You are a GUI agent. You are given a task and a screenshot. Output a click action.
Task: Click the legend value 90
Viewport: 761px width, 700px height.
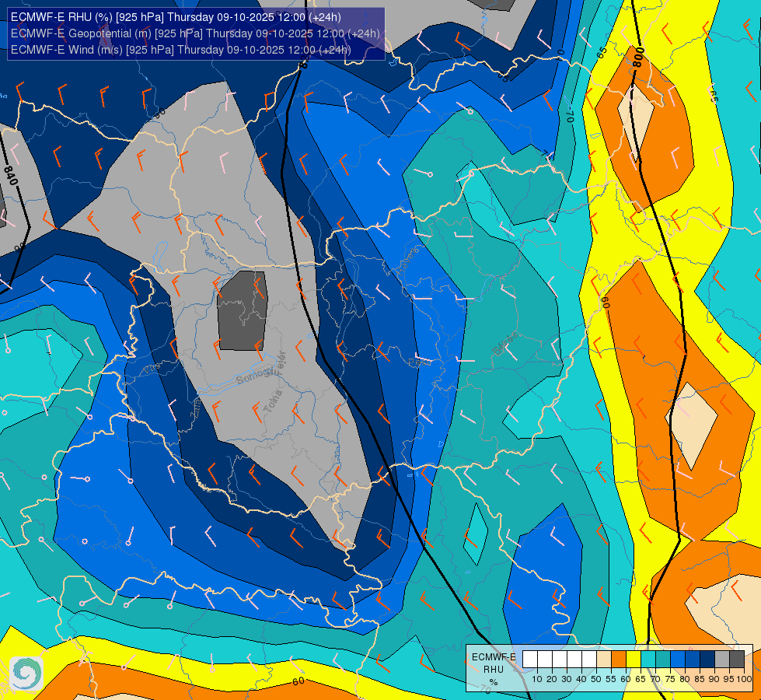click(x=714, y=679)
